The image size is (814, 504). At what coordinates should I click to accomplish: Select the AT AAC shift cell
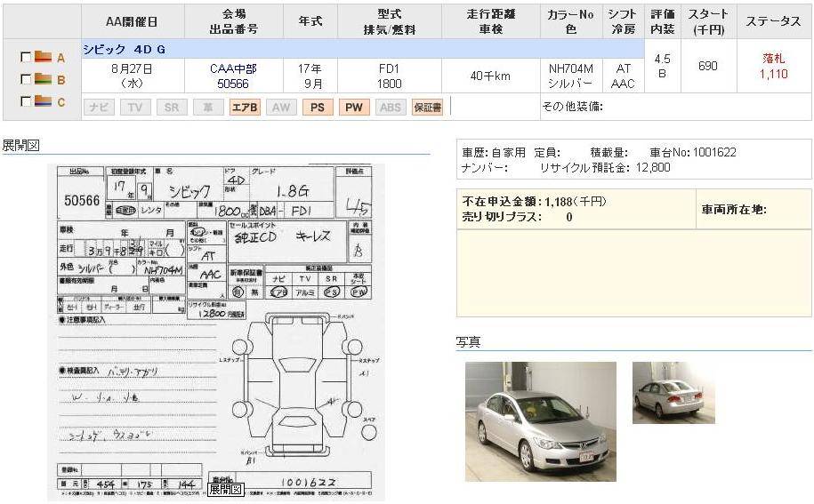click(623, 76)
